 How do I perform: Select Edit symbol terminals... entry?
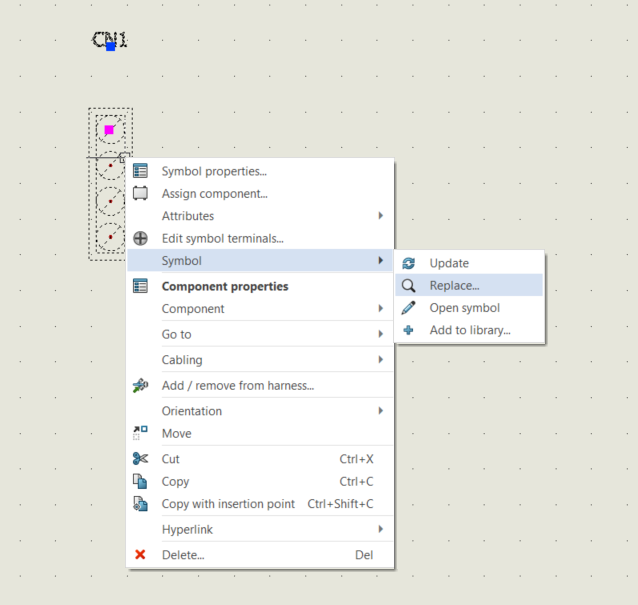tap(260, 238)
